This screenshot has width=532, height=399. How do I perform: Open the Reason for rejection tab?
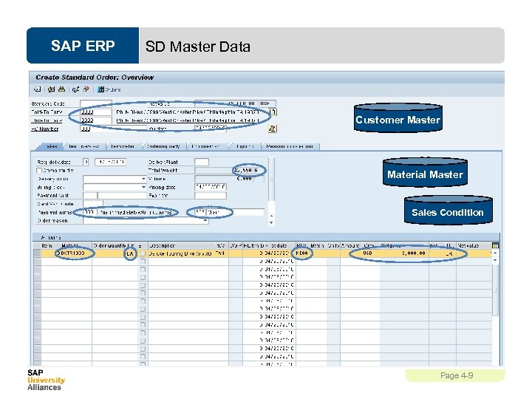[x=290, y=146]
